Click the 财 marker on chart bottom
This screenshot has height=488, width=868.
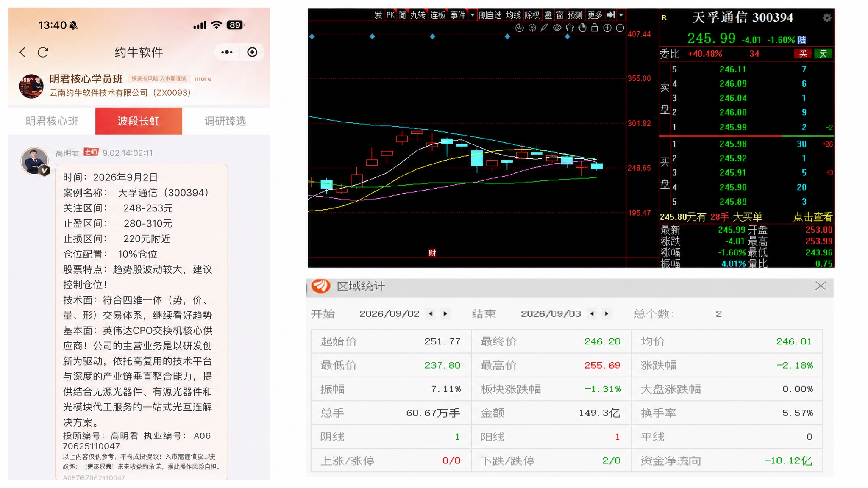(432, 253)
